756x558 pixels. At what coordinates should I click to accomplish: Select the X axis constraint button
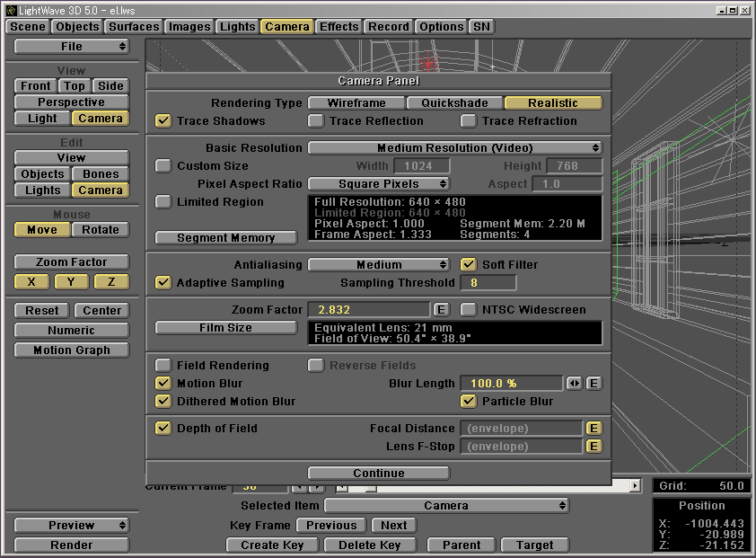coord(31,281)
